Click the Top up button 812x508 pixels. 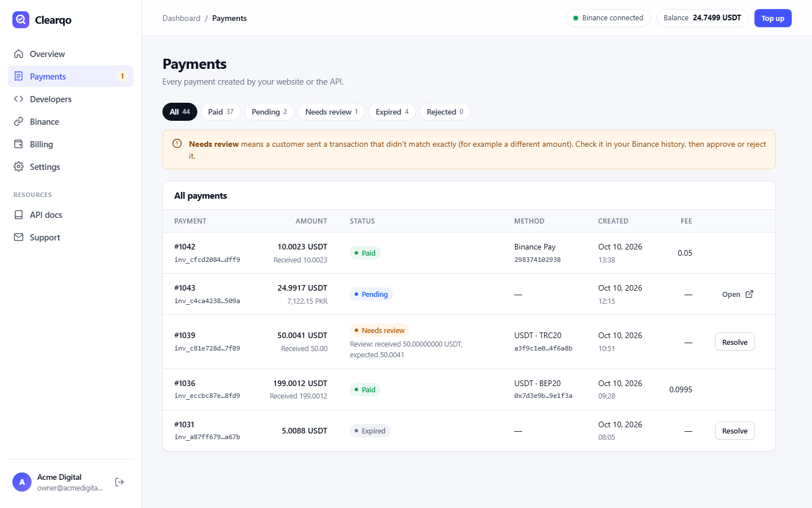coord(773,18)
